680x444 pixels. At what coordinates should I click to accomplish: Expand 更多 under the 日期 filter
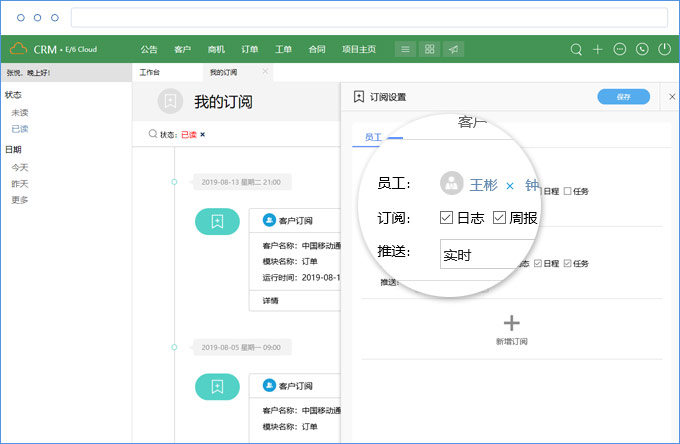20,199
